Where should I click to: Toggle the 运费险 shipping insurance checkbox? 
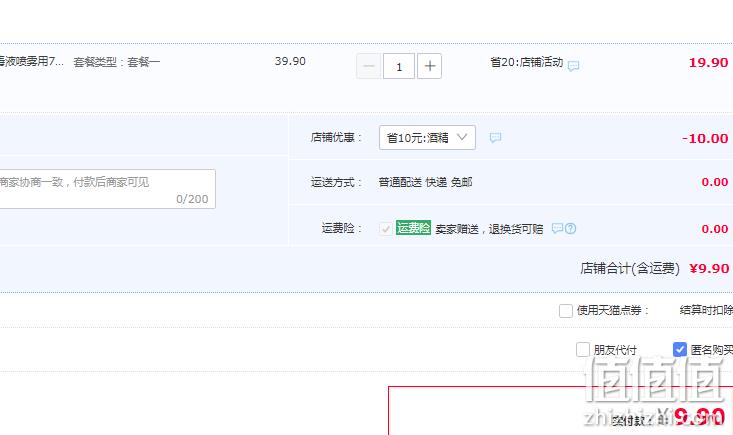[x=386, y=228]
